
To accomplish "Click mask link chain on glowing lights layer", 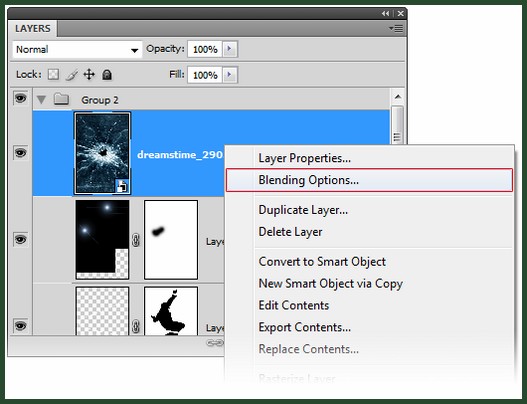I will pyautogui.click(x=136, y=240).
